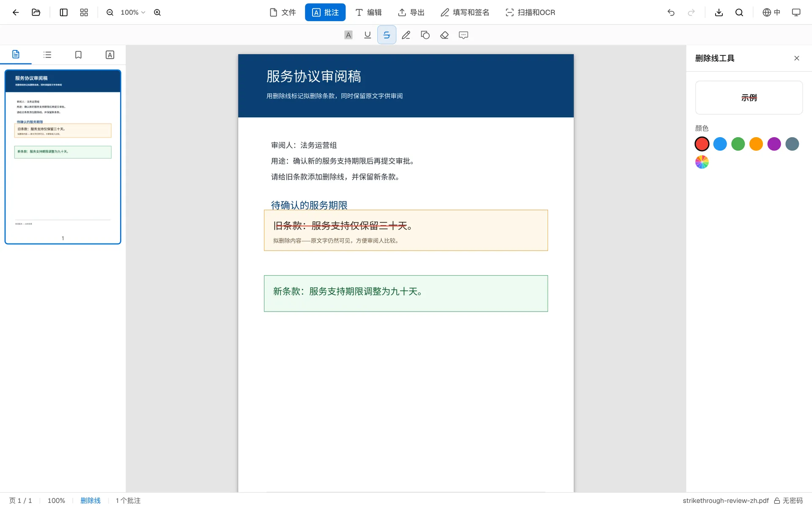
Task: Open search with the magnifier icon
Action: (x=739, y=12)
